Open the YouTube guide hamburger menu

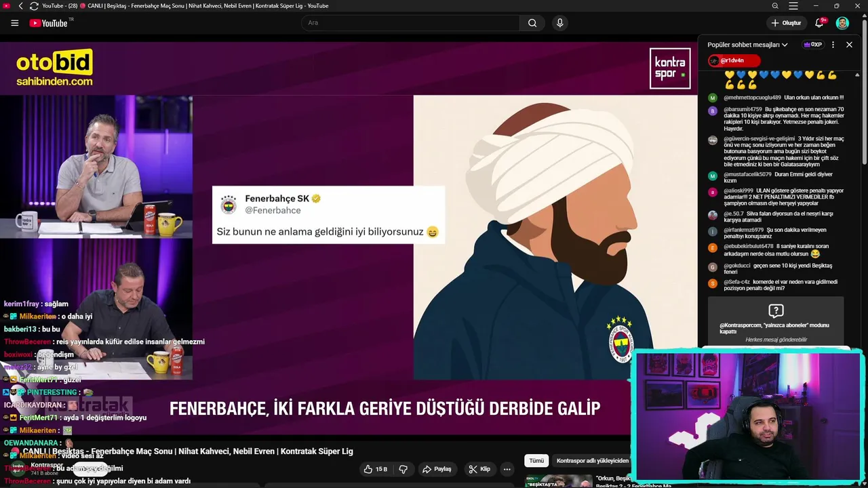pos(15,23)
